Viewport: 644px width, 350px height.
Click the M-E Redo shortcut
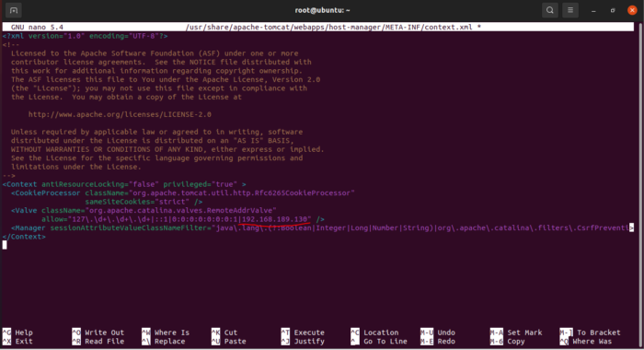[438, 342]
